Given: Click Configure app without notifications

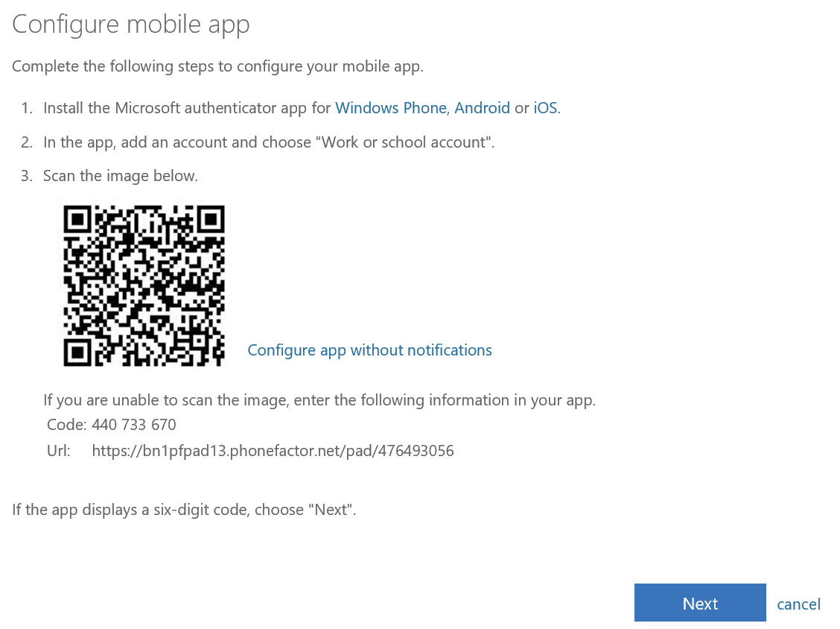Looking at the screenshot, I should (369, 350).
